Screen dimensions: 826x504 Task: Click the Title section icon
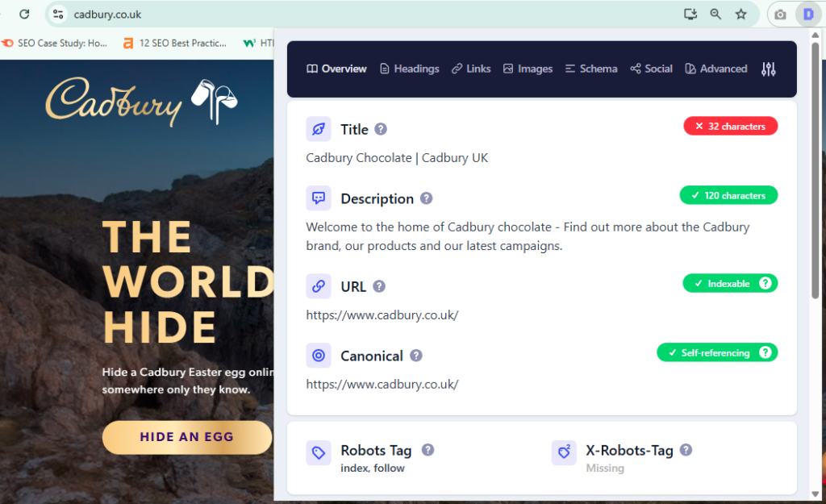coord(319,129)
